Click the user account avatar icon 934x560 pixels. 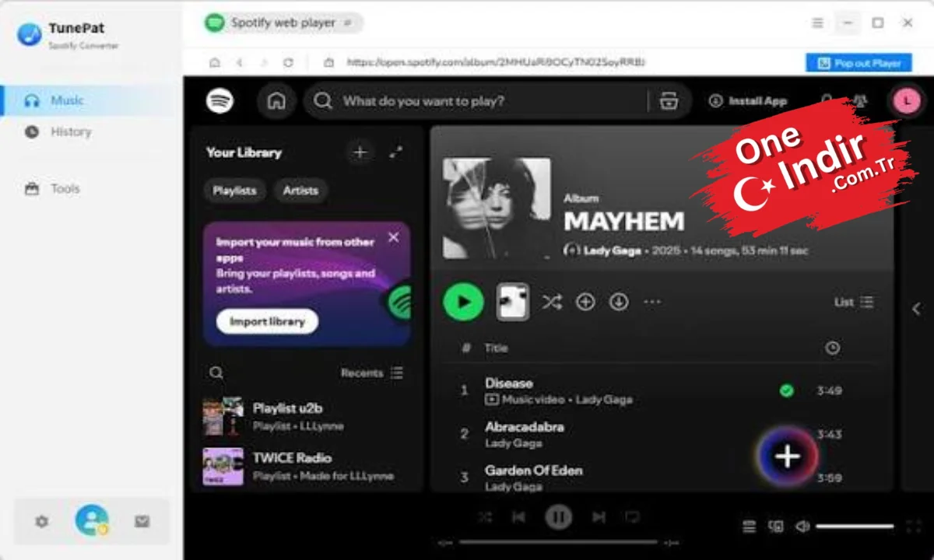tap(92, 521)
